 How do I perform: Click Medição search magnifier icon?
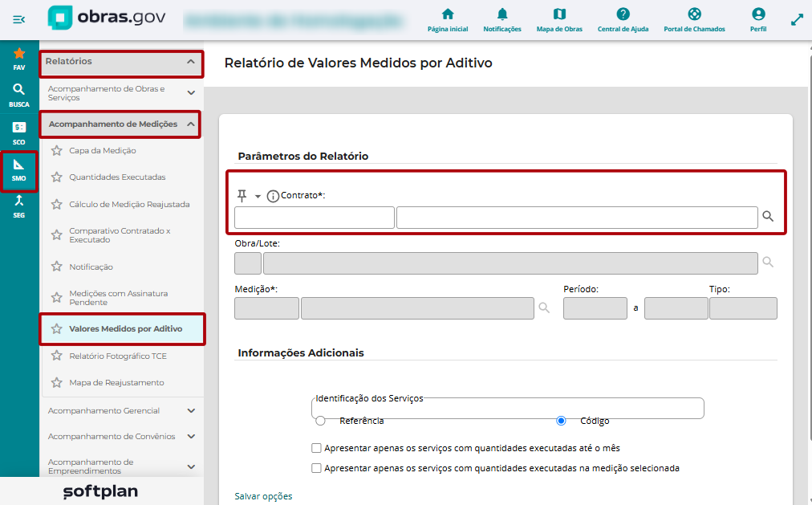(x=544, y=307)
